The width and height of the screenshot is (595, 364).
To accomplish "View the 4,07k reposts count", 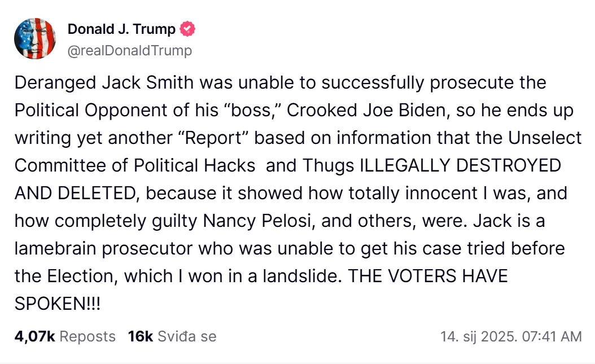I will point(34,337).
